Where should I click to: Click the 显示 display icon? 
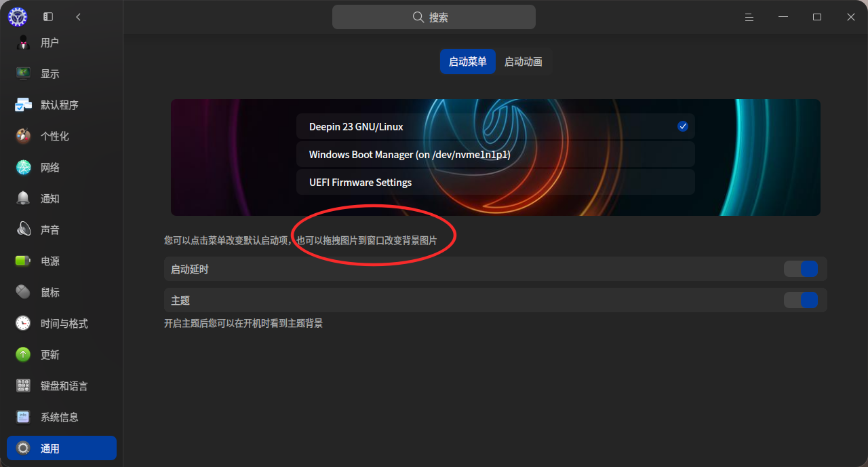tap(23, 73)
